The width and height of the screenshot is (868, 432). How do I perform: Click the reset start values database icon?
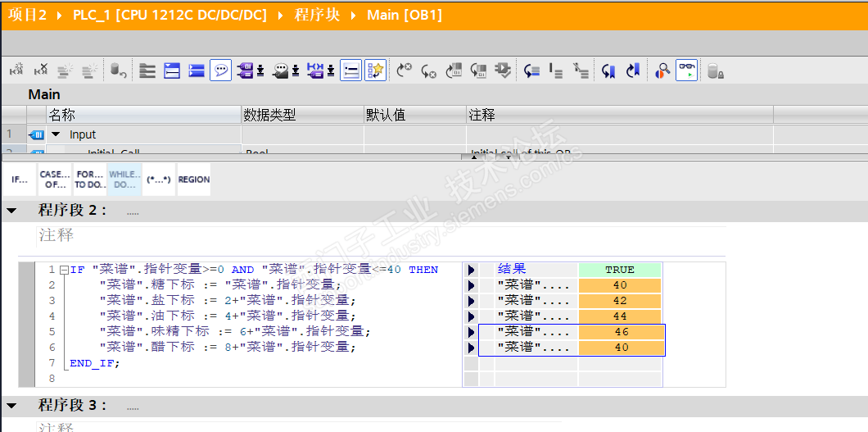119,70
